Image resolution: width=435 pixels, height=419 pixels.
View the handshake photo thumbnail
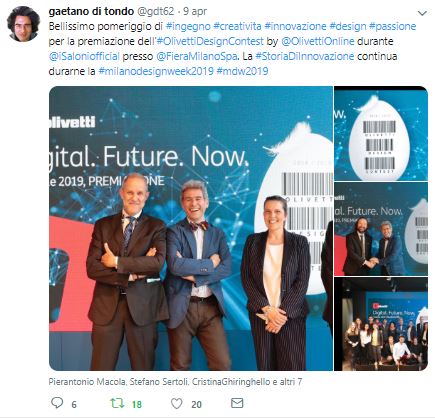point(381,229)
